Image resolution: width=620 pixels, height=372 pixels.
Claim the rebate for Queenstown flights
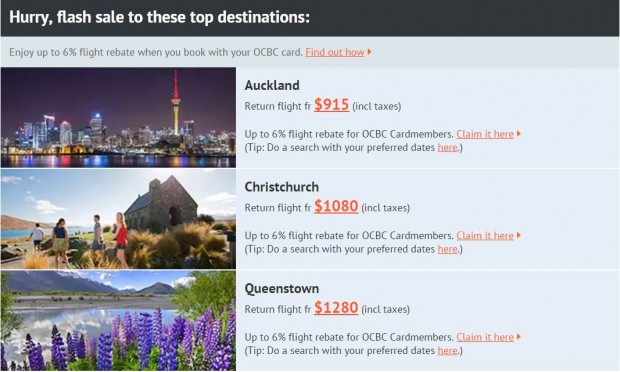[485, 337]
